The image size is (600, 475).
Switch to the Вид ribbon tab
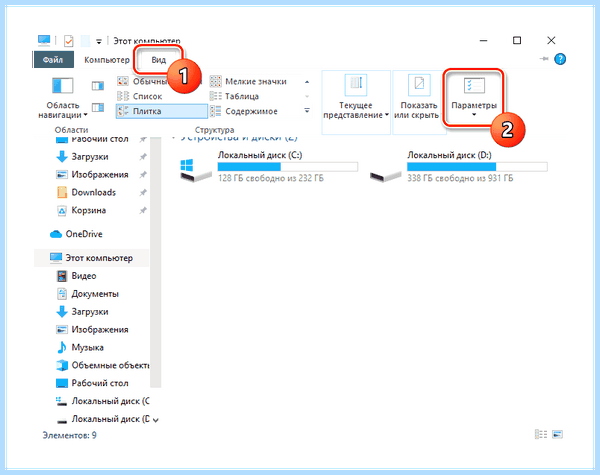[158, 60]
